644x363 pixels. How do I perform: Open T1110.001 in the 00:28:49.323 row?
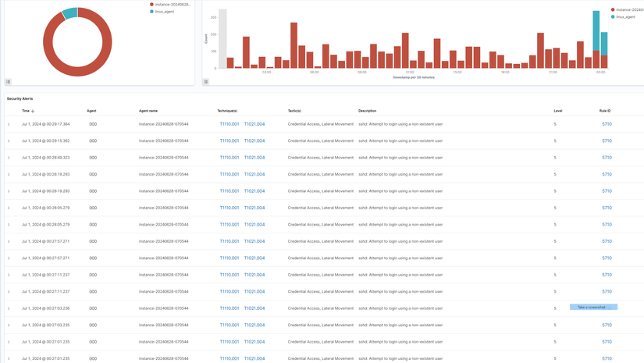pos(229,158)
